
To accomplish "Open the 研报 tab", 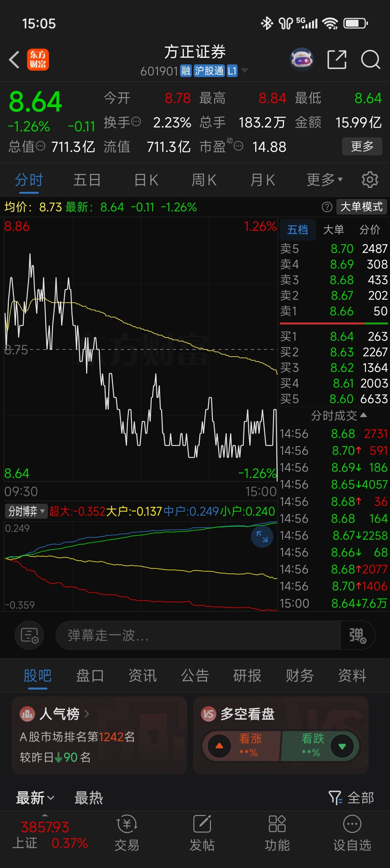I will click(247, 675).
